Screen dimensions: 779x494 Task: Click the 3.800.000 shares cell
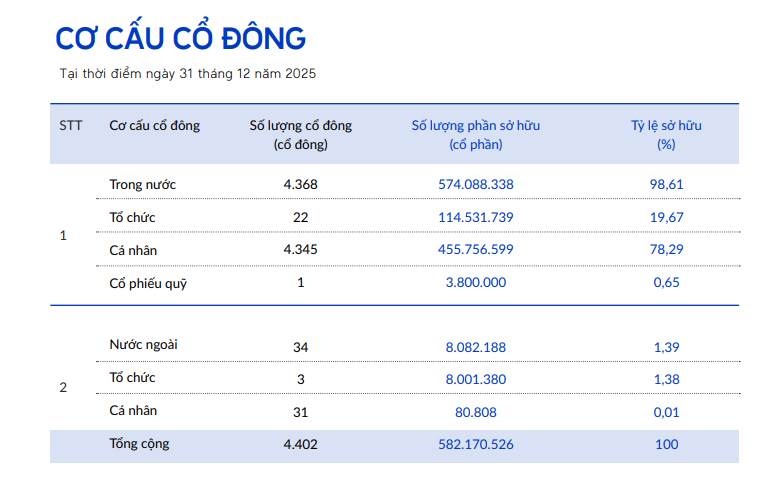(475, 282)
